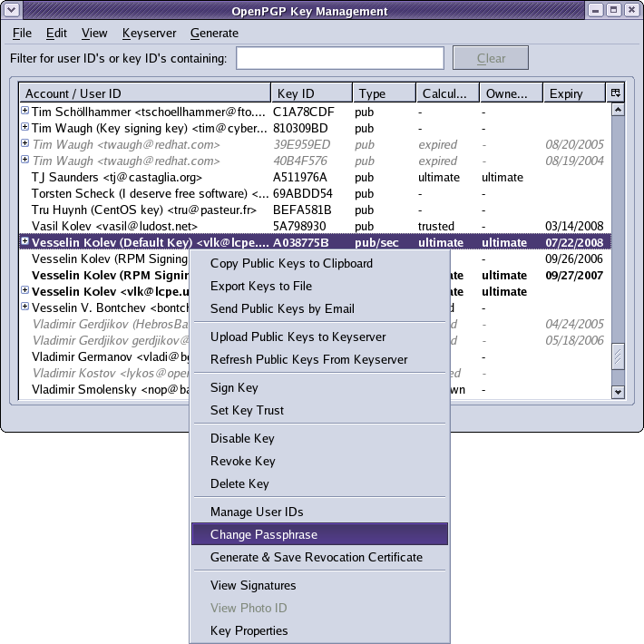Focus the key filter text field
Image resolution: width=644 pixels, height=644 pixels.
[339, 58]
